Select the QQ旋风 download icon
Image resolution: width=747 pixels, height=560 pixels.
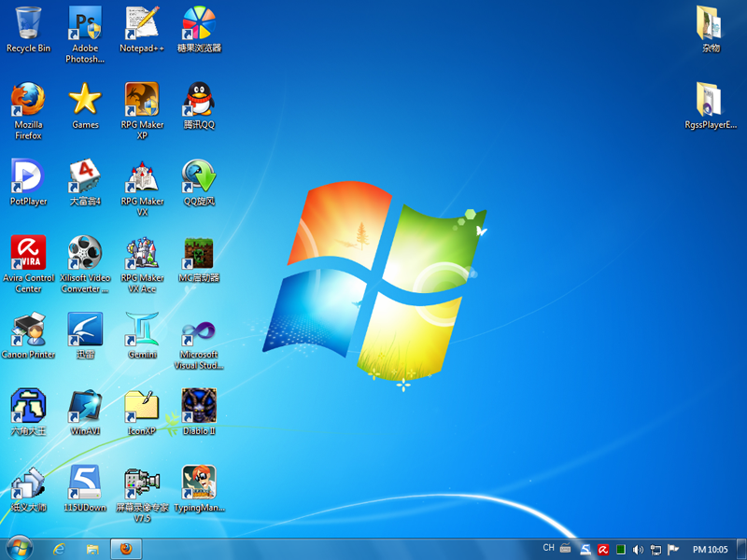click(199, 176)
